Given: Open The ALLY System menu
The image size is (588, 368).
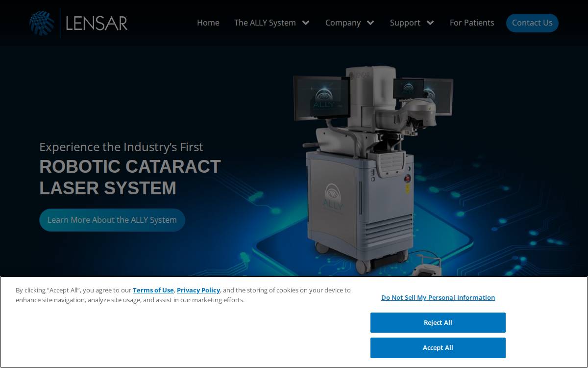Looking at the screenshot, I should click(x=265, y=23).
